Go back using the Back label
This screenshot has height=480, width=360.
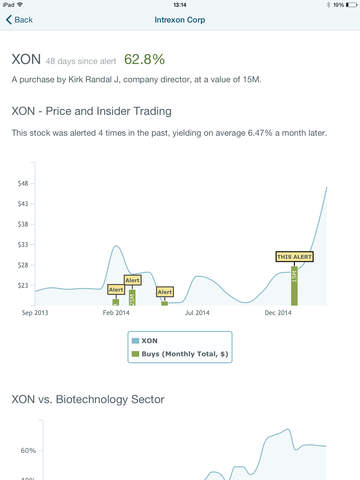coord(23,20)
